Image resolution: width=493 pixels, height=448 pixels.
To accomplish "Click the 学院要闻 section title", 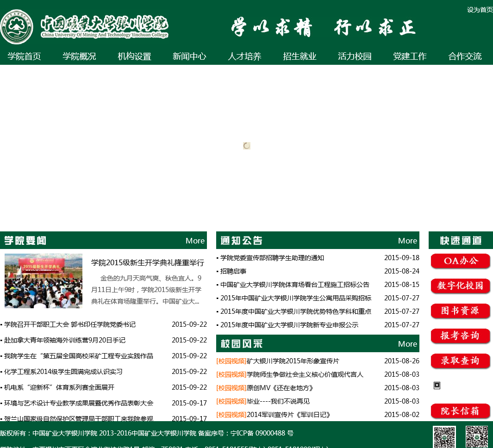I will (x=25, y=241).
